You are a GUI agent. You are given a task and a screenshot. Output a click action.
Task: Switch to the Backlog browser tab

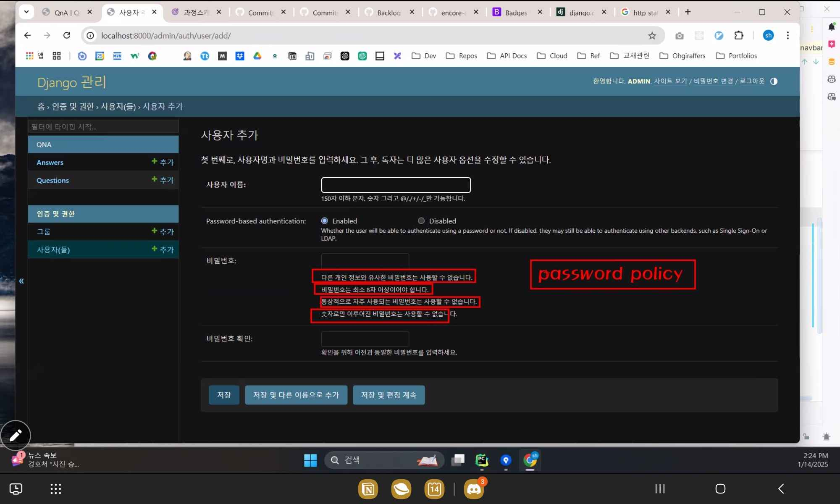click(x=388, y=13)
